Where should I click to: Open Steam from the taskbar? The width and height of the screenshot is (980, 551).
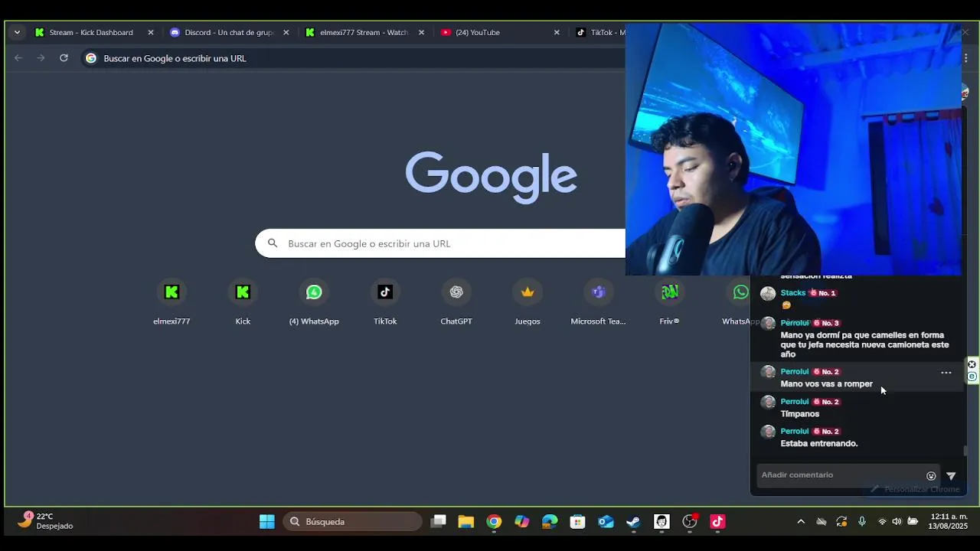[633, 522]
